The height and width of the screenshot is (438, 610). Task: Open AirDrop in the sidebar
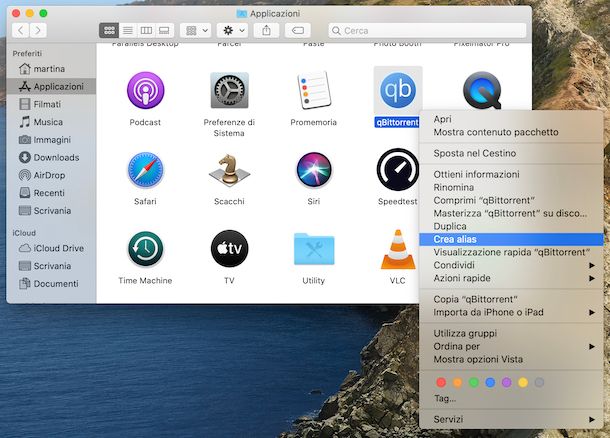(51, 175)
